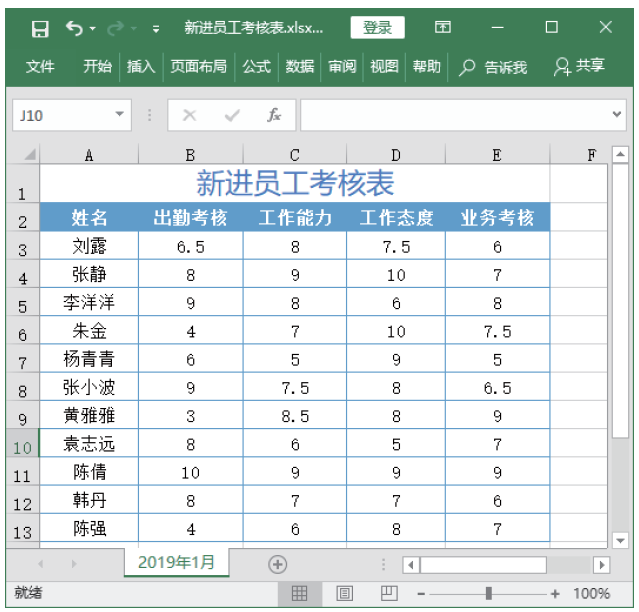This screenshot has height=612, width=639.
Task: Click the Redo arrow icon
Action: 115,29
